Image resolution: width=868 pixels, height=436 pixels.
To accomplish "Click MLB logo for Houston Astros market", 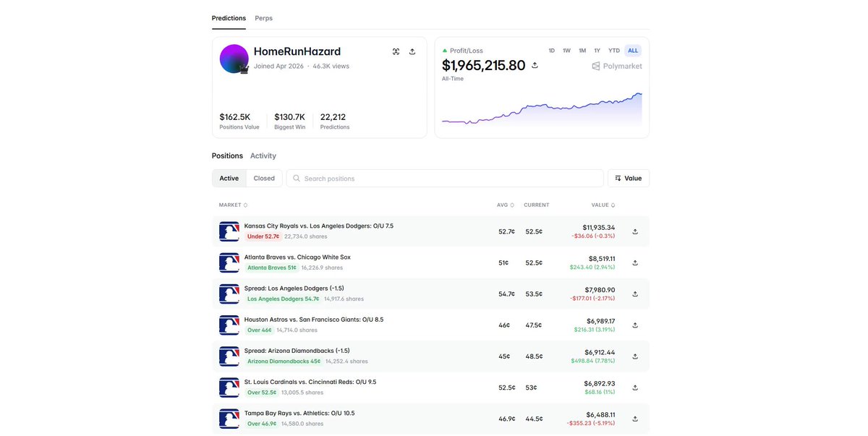I will 229,325.
